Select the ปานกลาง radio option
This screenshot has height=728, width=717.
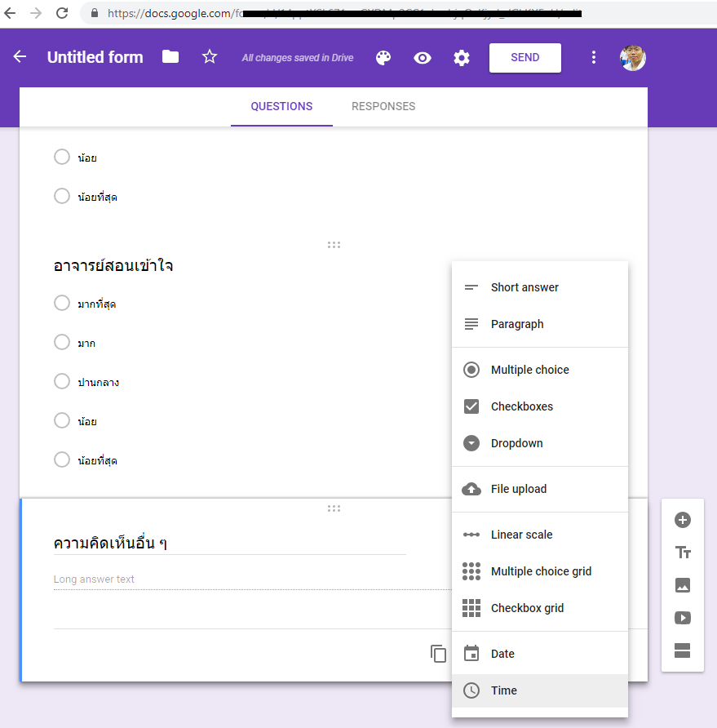62,382
